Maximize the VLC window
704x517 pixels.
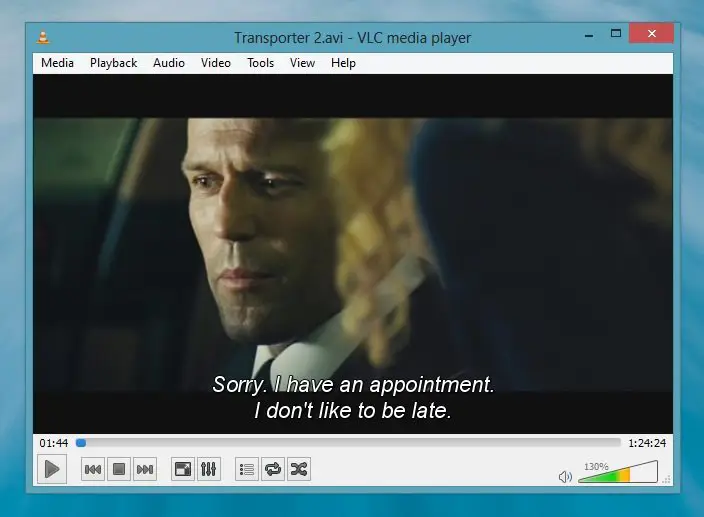tap(616, 34)
